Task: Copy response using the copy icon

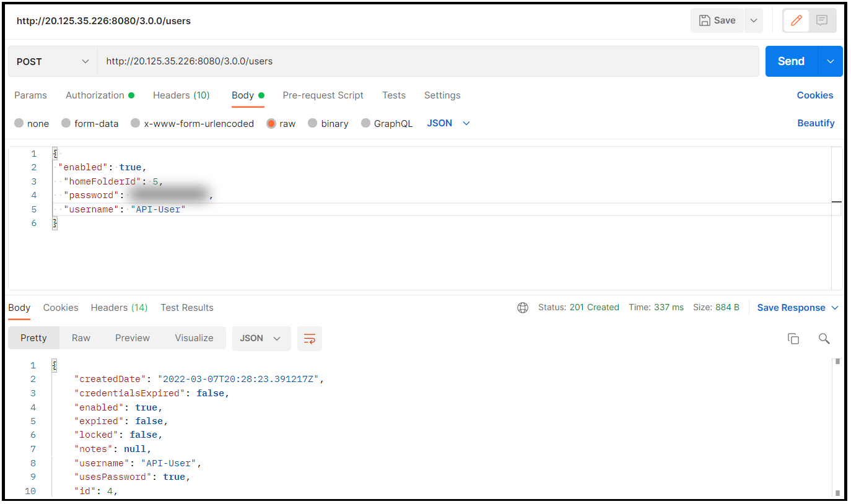Action: (x=793, y=339)
